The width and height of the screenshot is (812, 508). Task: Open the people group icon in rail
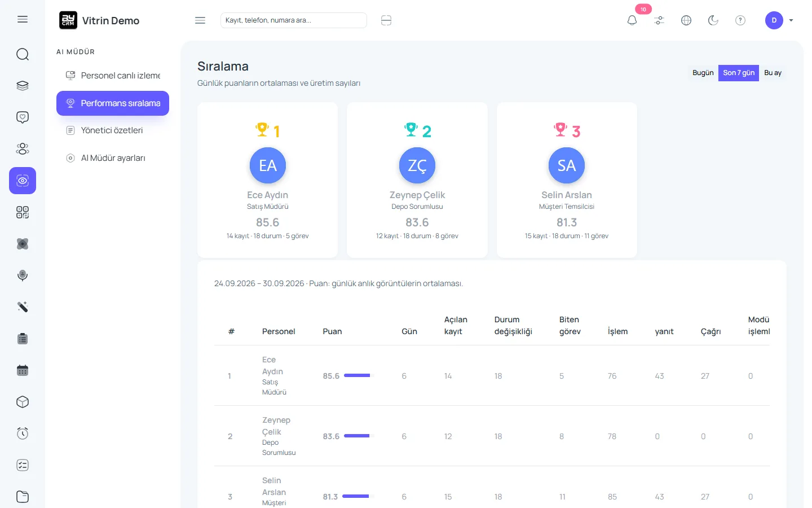[23, 149]
